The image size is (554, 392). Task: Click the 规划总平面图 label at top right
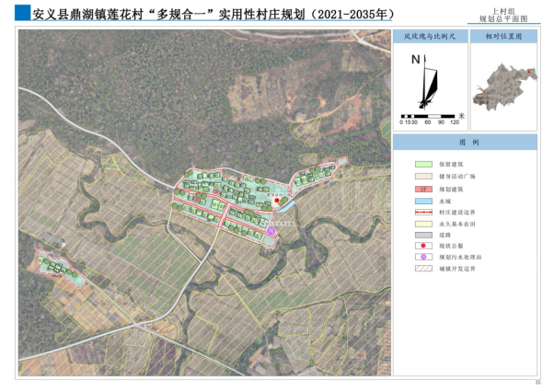(509, 17)
